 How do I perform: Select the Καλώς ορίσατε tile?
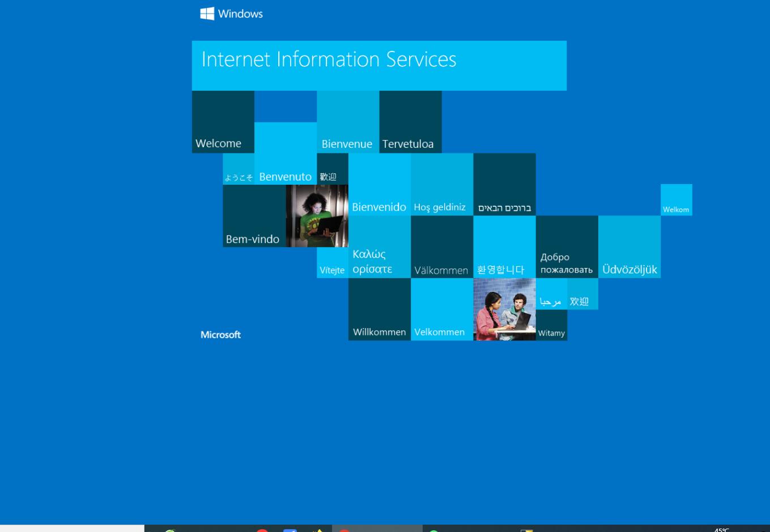[x=379, y=247]
